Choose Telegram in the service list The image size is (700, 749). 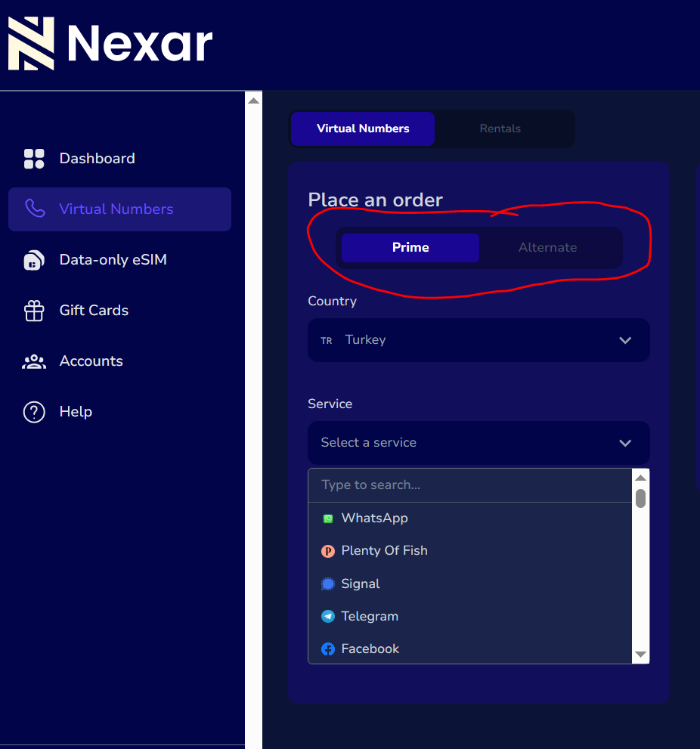[370, 617]
